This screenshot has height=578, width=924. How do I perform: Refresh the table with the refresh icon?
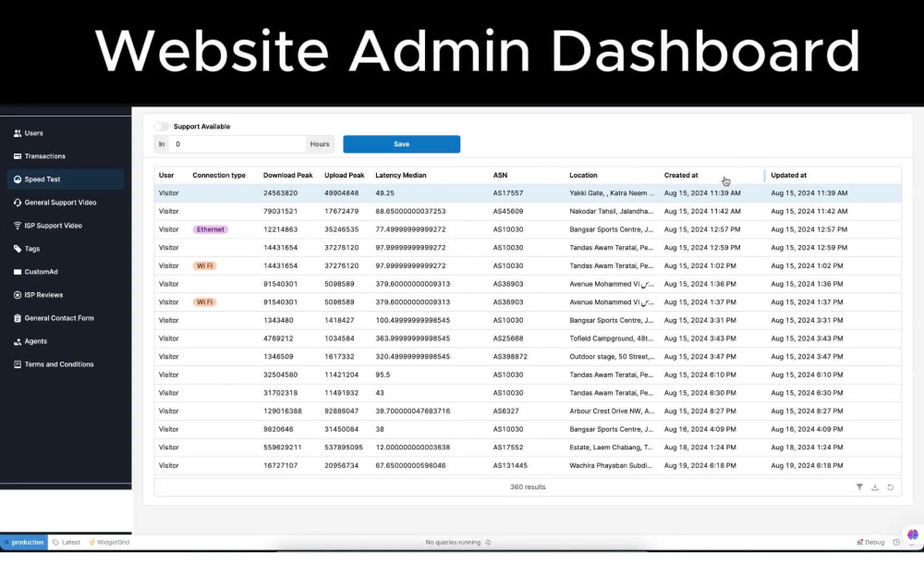(890, 486)
